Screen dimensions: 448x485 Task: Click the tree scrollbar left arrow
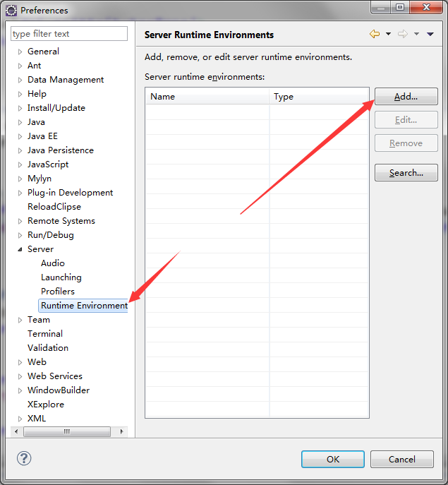(16, 431)
